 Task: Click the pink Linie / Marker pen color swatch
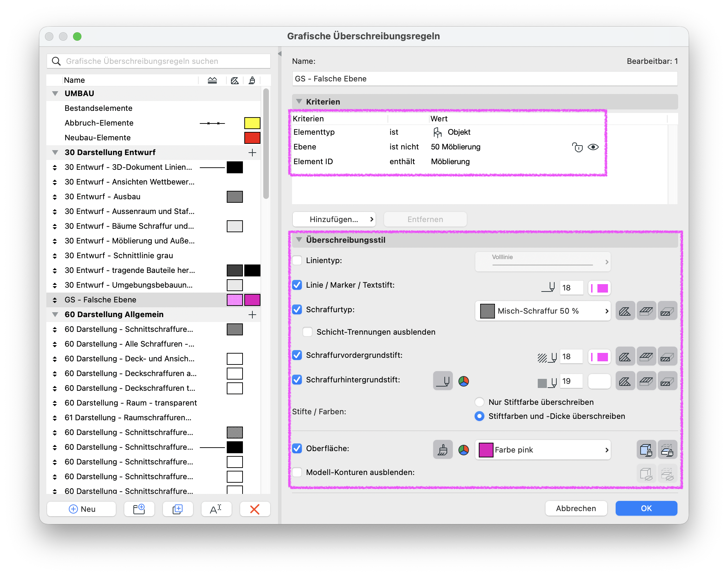(x=600, y=288)
